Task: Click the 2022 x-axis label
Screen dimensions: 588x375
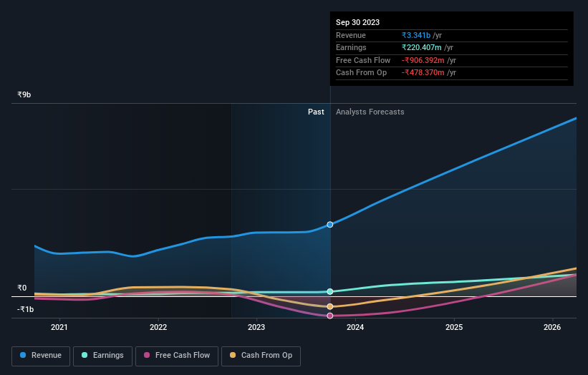Action: pos(158,327)
